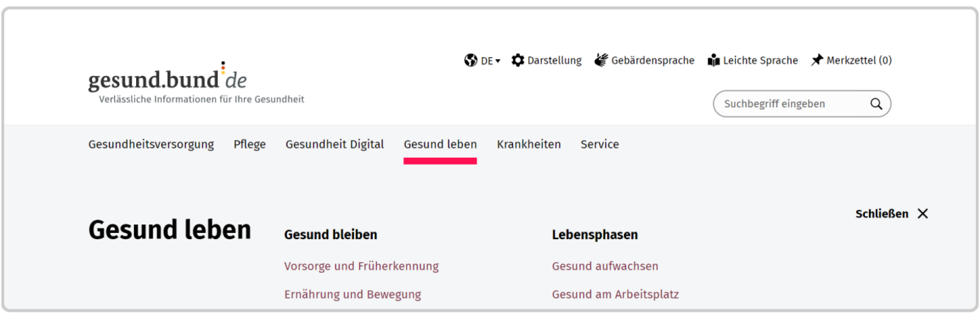The height and width of the screenshot is (318, 980).
Task: Open the Gesundheitsversorgung menu
Action: pos(151,144)
